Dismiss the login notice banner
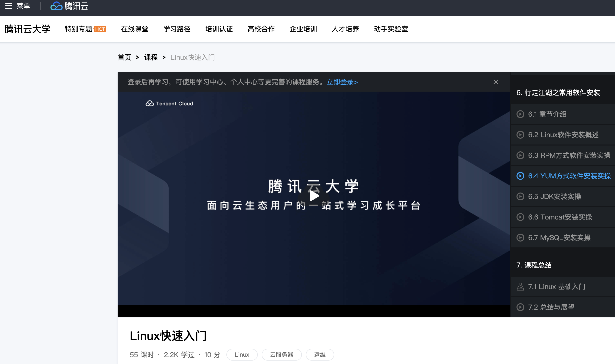615x364 pixels. pos(496,82)
